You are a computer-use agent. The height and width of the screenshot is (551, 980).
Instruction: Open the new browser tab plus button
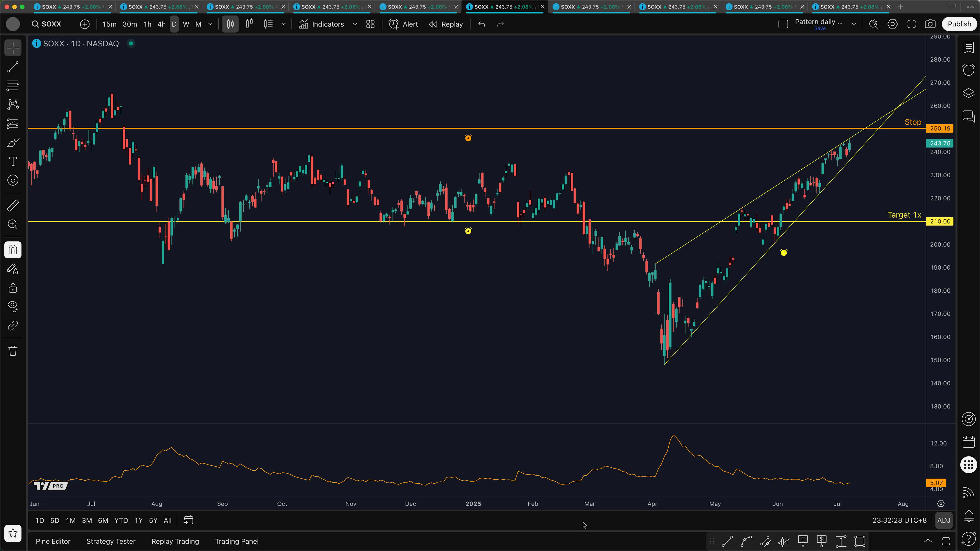point(900,7)
